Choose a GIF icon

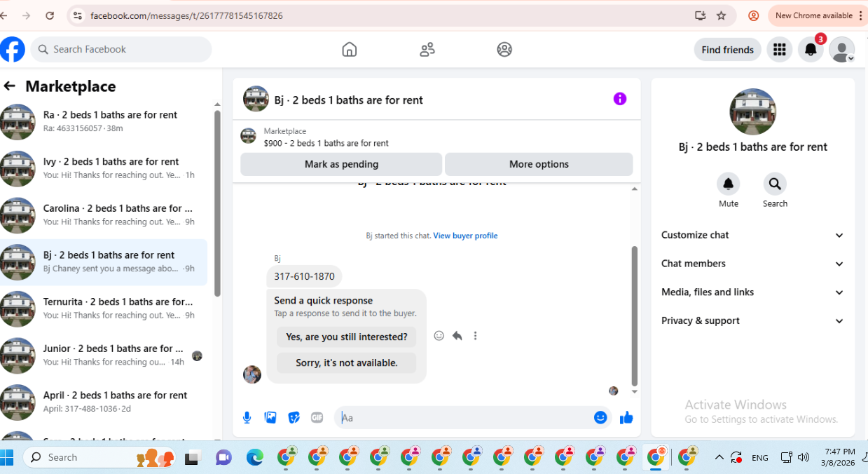[x=317, y=418]
